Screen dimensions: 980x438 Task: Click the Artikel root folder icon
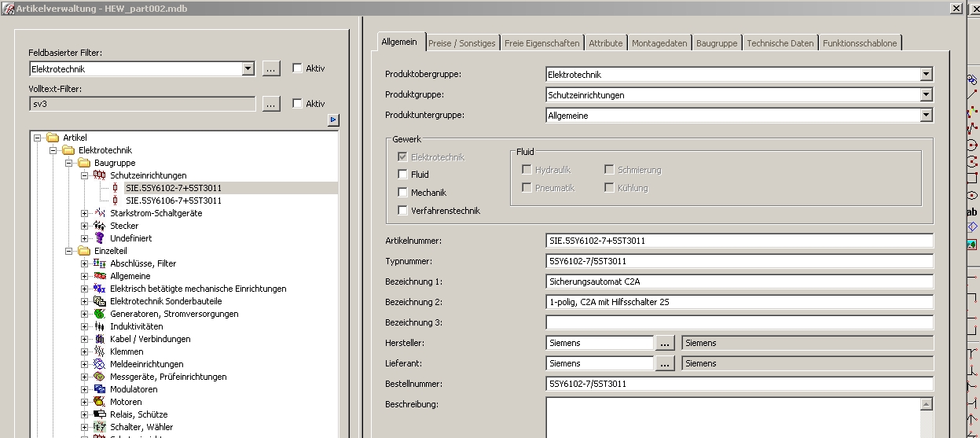(53, 138)
